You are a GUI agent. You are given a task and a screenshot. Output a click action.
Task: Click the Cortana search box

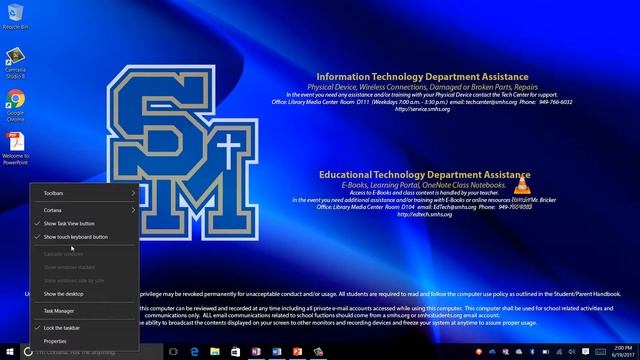click(92, 352)
